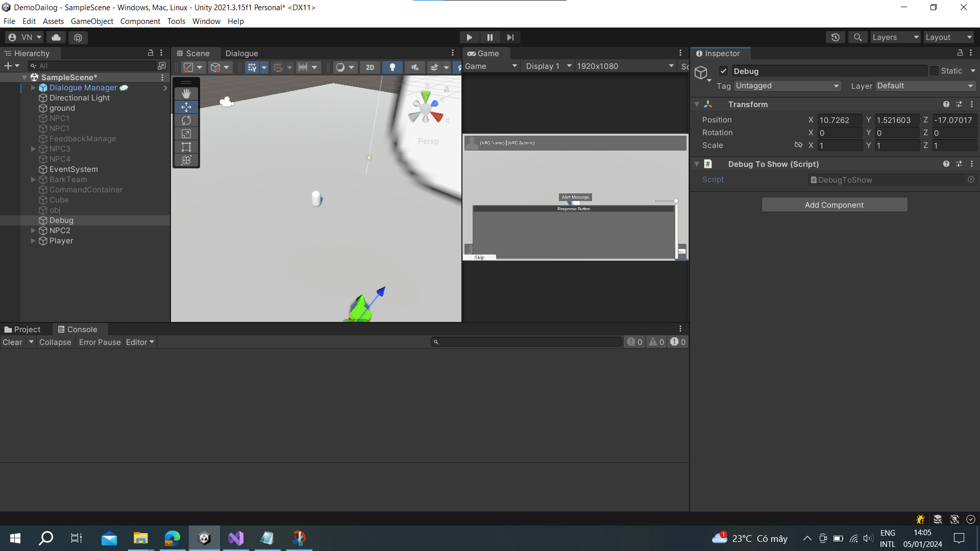The image size is (980, 551).
Task: Collapse the Transform component
Action: pyautogui.click(x=697, y=104)
